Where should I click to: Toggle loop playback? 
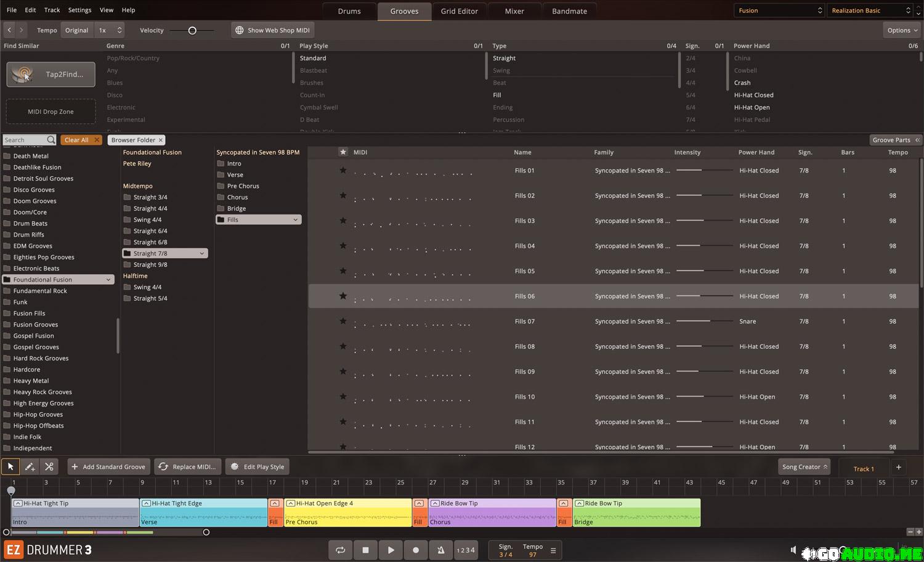pos(341,550)
